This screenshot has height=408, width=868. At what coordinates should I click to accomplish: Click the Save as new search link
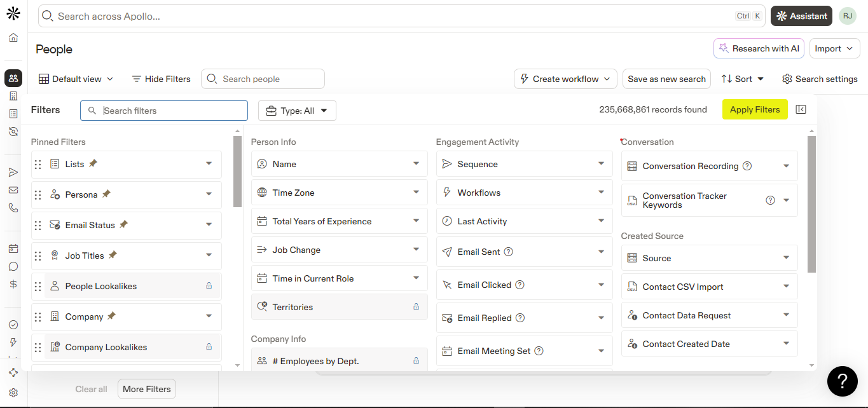tap(666, 78)
